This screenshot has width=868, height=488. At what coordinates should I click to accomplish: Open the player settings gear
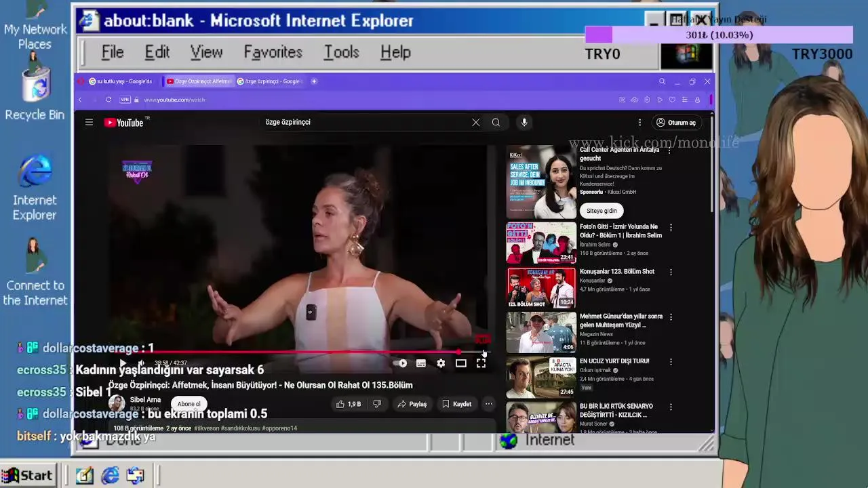tap(441, 364)
